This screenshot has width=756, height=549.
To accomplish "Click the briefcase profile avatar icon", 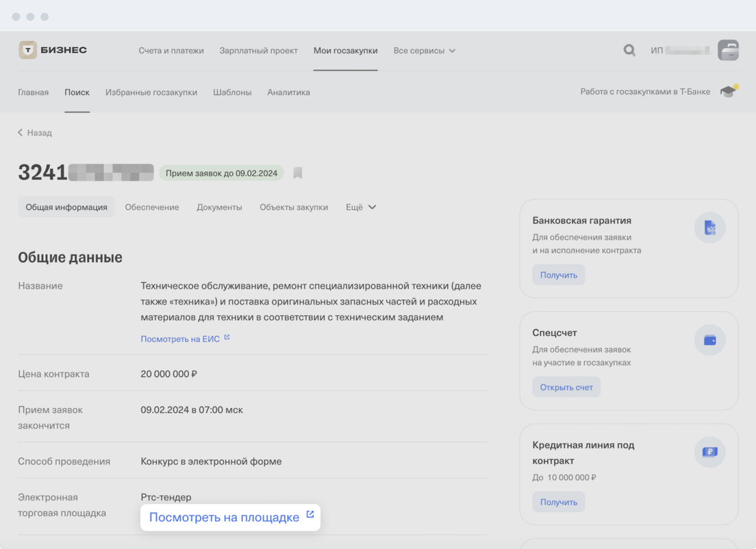I will (728, 50).
